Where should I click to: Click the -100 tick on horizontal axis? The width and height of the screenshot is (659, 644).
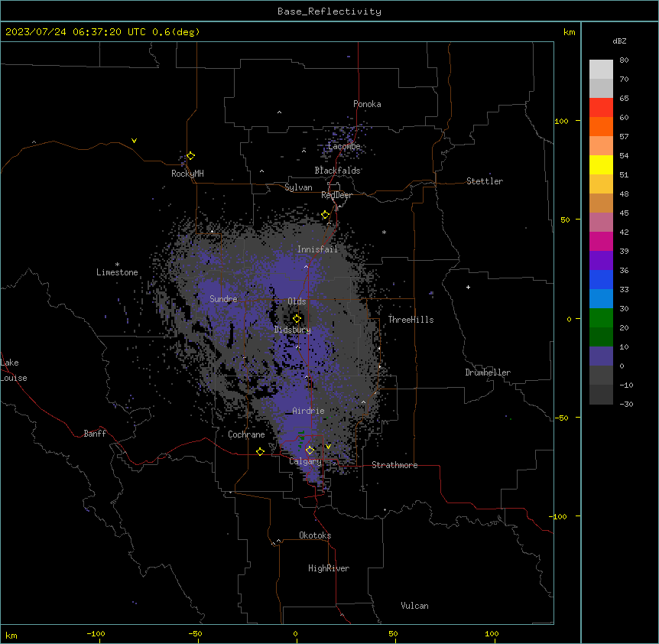tap(96, 633)
